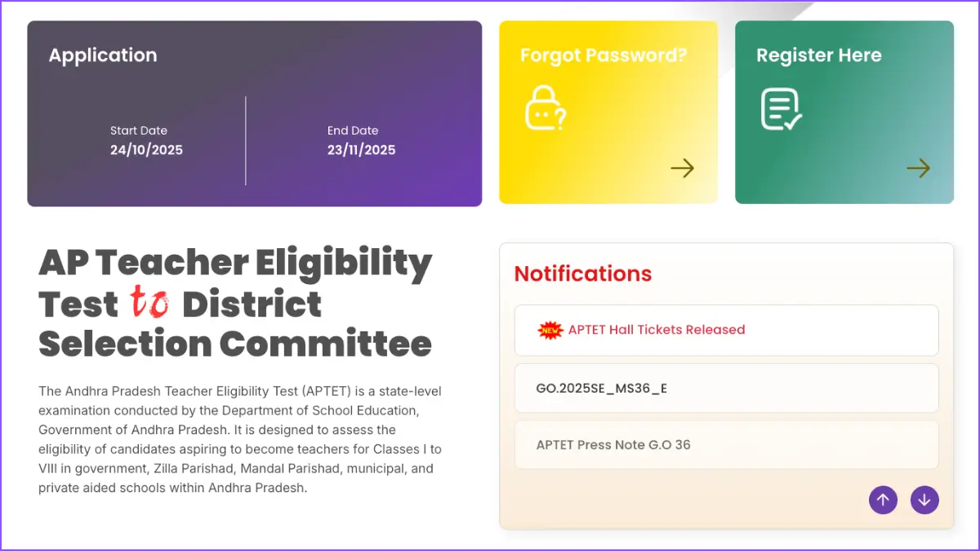This screenshot has width=980, height=551.
Task: Click the AP Teacher Eligibility Test heading
Action: [x=235, y=304]
